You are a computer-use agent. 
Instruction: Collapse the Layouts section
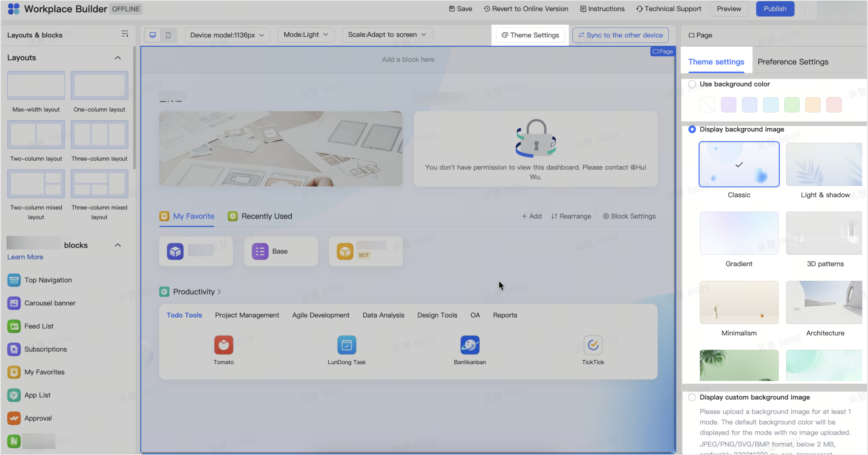(x=118, y=57)
